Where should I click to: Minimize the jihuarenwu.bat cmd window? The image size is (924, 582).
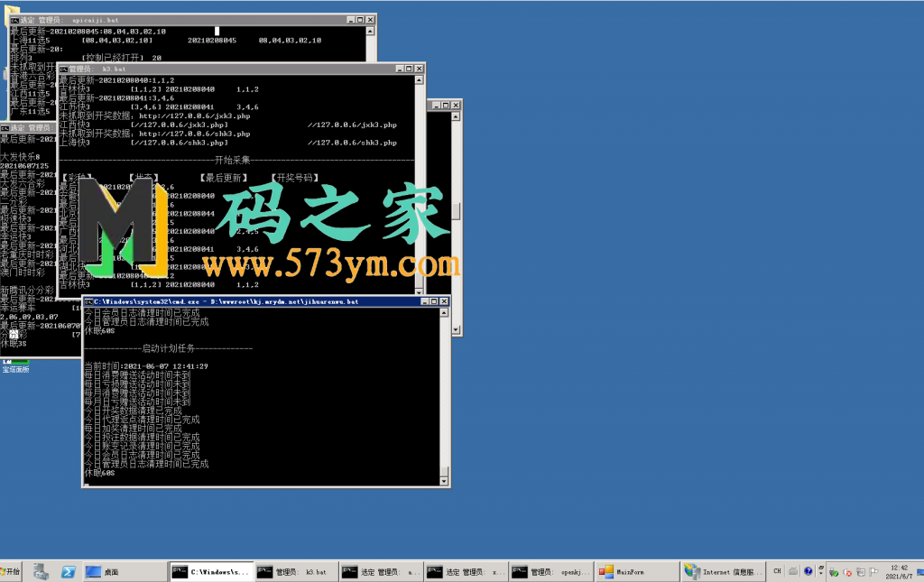[424, 301]
